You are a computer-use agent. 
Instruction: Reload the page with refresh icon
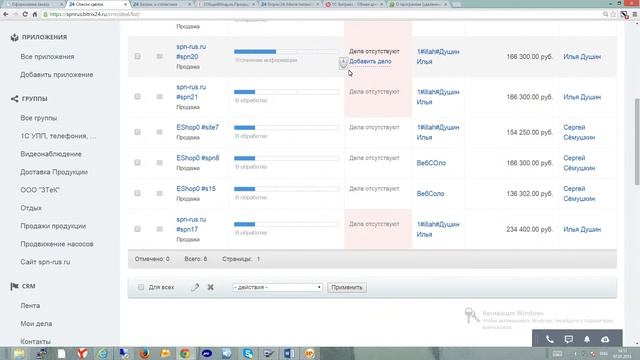[25, 14]
